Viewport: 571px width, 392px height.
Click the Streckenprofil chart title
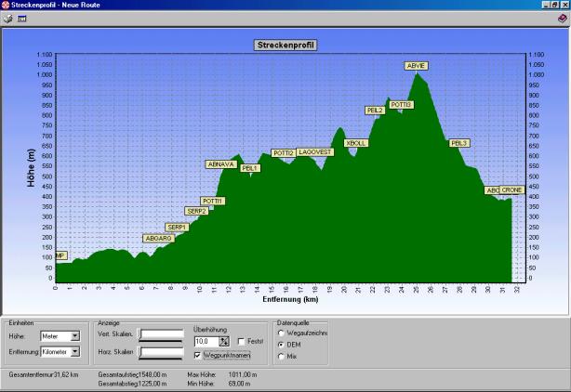tap(285, 44)
